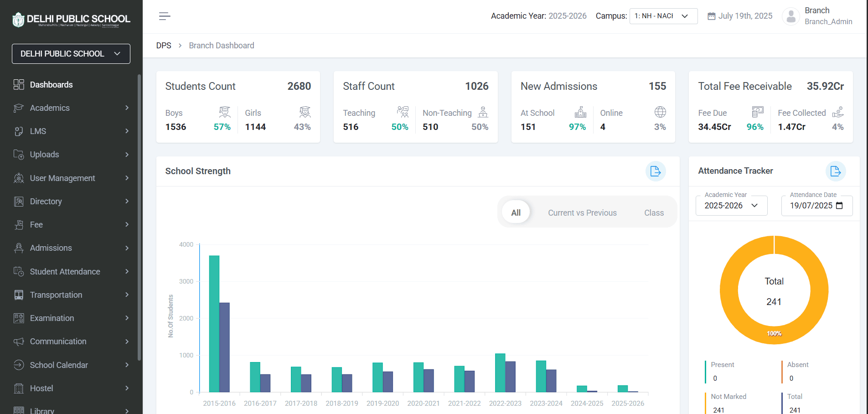Image resolution: width=868 pixels, height=414 pixels.
Task: Click the orange attendance donut ring
Action: point(729,290)
